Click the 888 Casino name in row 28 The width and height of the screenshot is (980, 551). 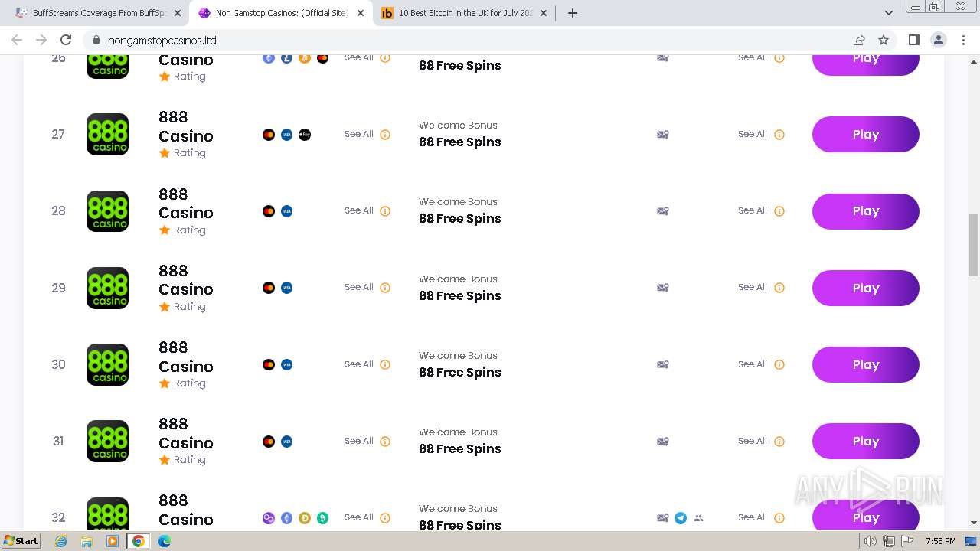(x=186, y=204)
